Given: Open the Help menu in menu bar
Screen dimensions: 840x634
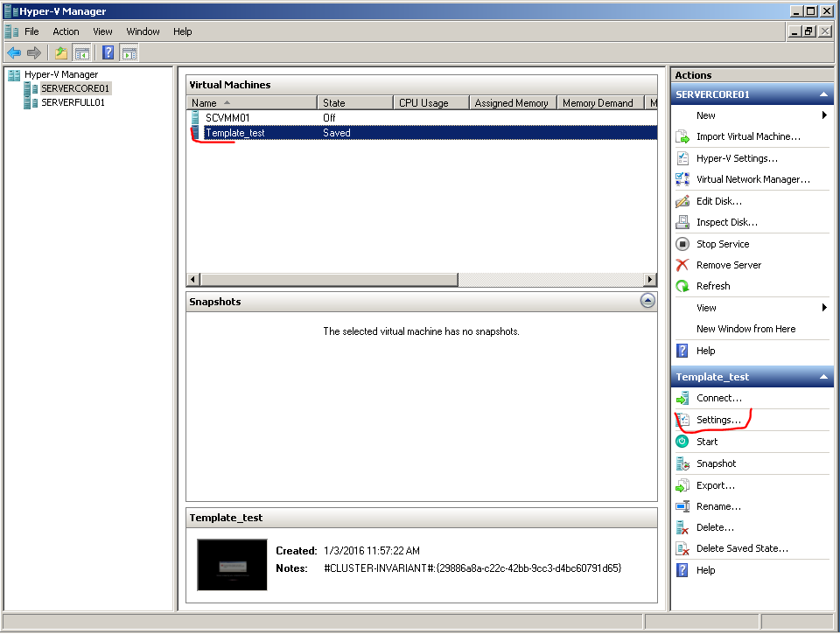Looking at the screenshot, I should coord(183,31).
